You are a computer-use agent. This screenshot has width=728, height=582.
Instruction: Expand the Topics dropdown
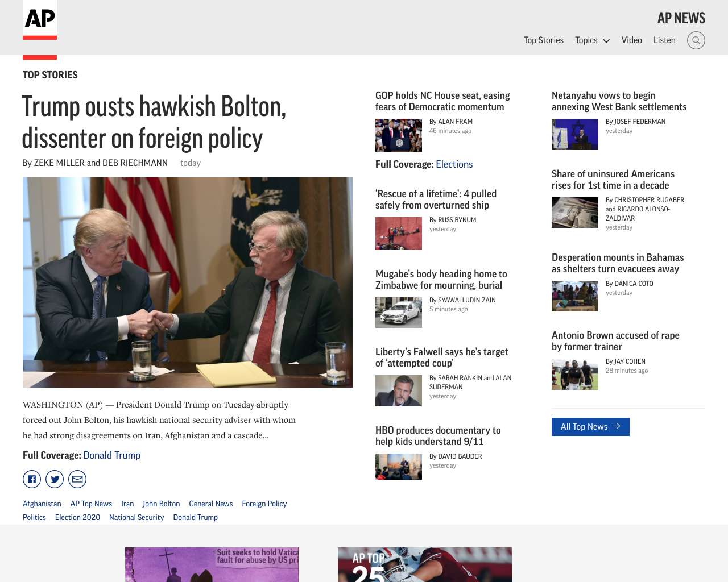click(x=592, y=40)
